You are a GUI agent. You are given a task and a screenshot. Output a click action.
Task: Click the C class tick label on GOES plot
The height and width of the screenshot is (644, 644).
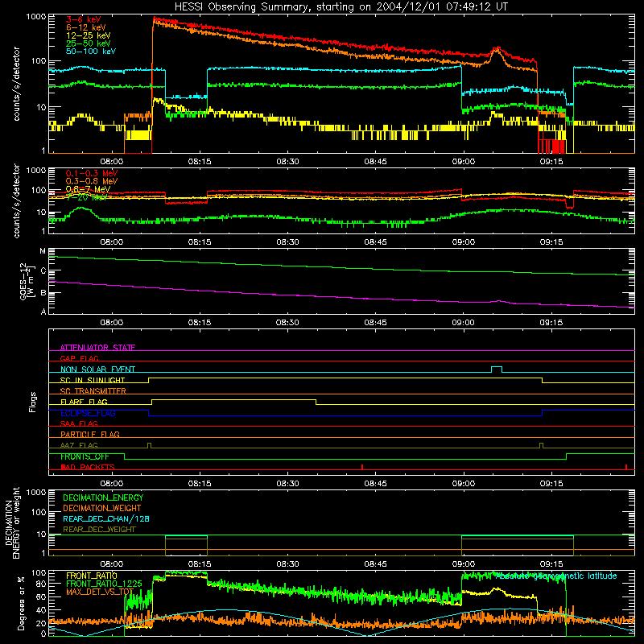click(x=43, y=271)
